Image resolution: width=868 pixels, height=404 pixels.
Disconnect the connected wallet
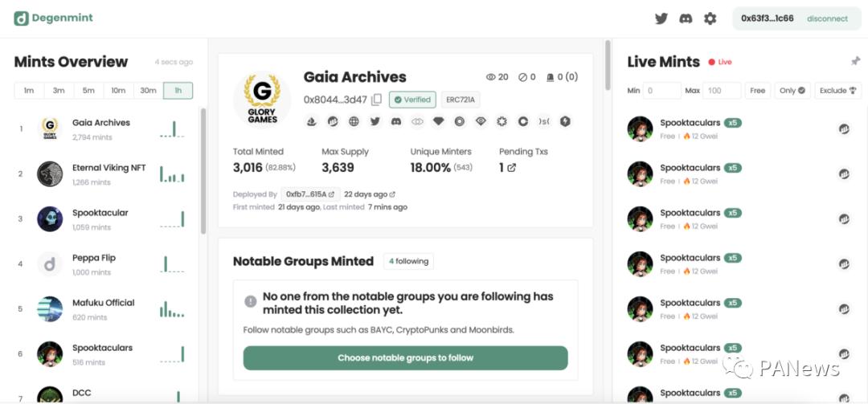(x=827, y=18)
